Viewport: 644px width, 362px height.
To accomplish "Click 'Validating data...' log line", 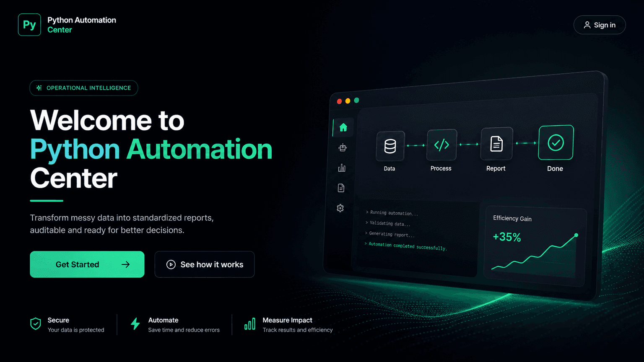I will pyautogui.click(x=388, y=224).
